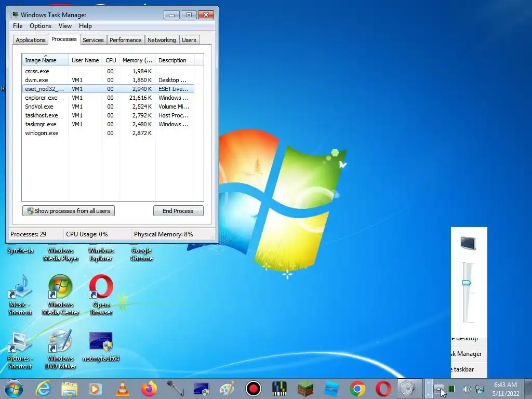The image size is (532, 399).
Task: Open the Music - Shortcut desktop icon
Action: (20, 295)
